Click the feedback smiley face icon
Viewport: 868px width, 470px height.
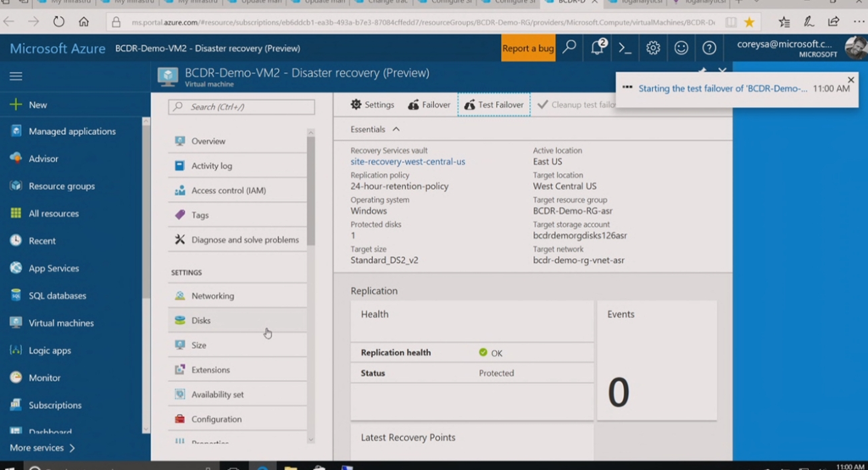click(x=681, y=48)
